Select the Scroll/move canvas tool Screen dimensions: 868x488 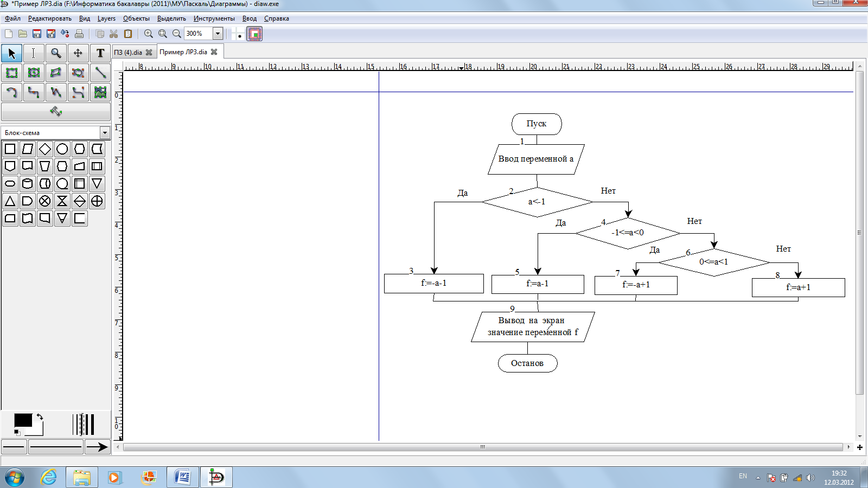pos(78,53)
